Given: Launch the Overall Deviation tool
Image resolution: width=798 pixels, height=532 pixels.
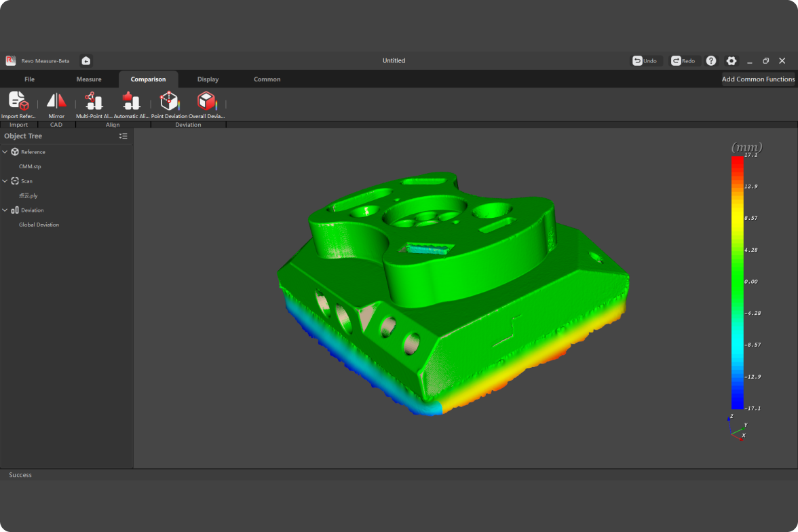Looking at the screenshot, I should coord(206,102).
